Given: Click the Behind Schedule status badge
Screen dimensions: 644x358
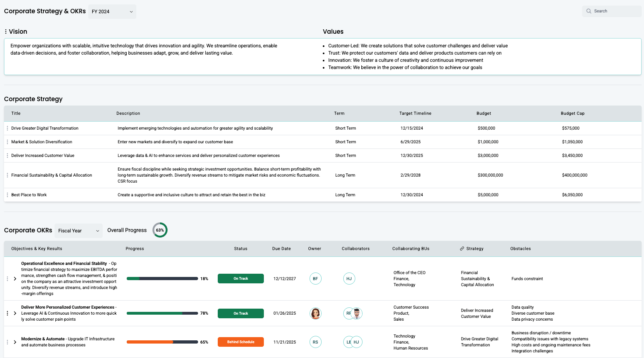Looking at the screenshot, I should tap(241, 342).
